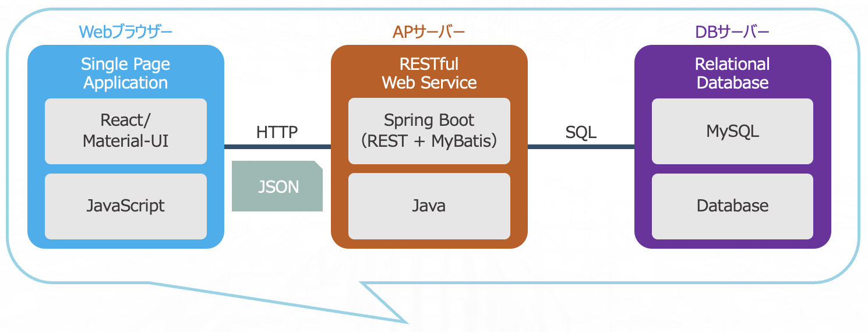Select the JSON document shape
Image resolution: width=868 pixels, height=332 pixels.
277,186
